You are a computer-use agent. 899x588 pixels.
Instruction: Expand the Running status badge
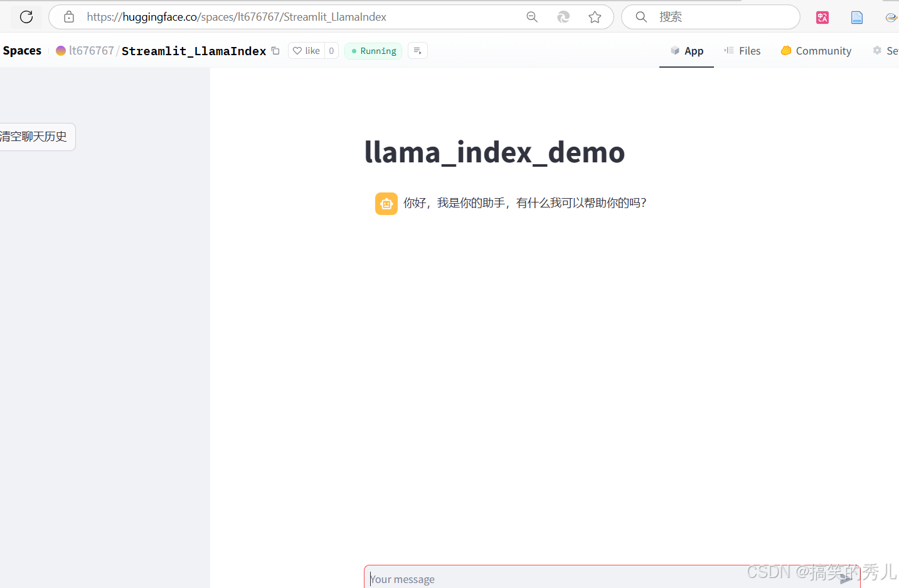[373, 50]
